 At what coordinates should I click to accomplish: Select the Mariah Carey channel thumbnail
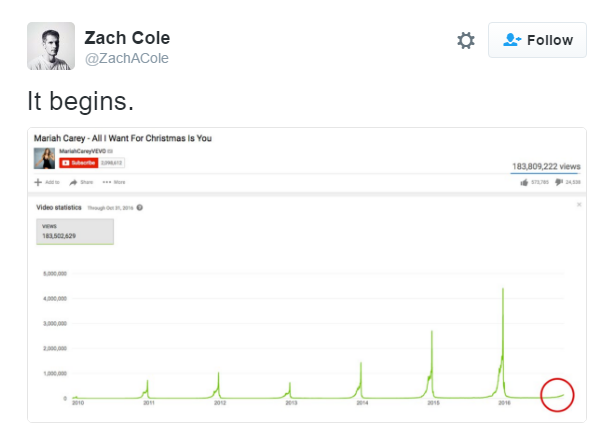point(44,158)
